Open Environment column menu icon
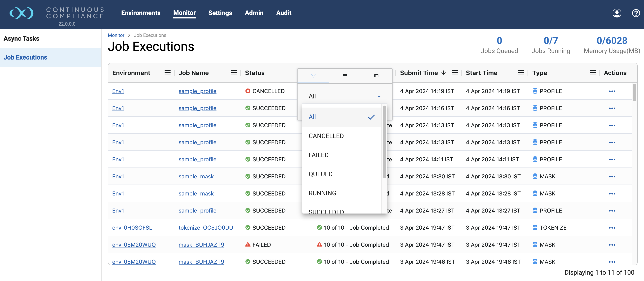The image size is (644, 281). [x=167, y=73]
